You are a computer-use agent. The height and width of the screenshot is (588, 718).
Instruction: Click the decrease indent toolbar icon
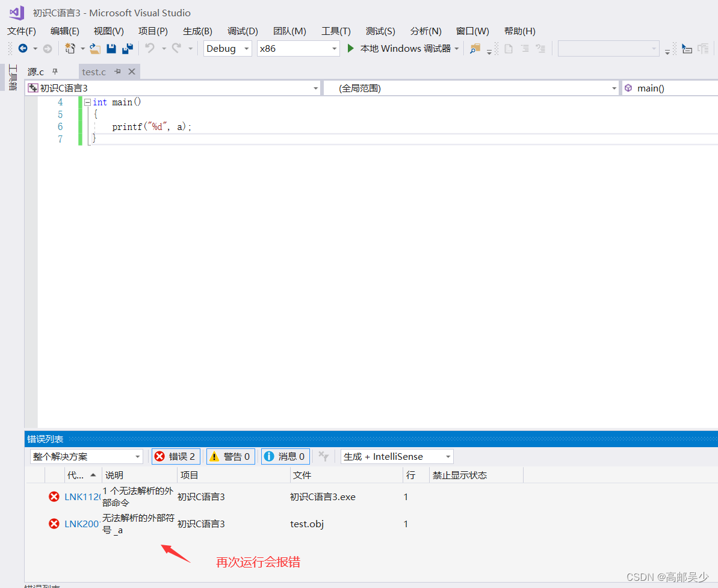pos(525,48)
